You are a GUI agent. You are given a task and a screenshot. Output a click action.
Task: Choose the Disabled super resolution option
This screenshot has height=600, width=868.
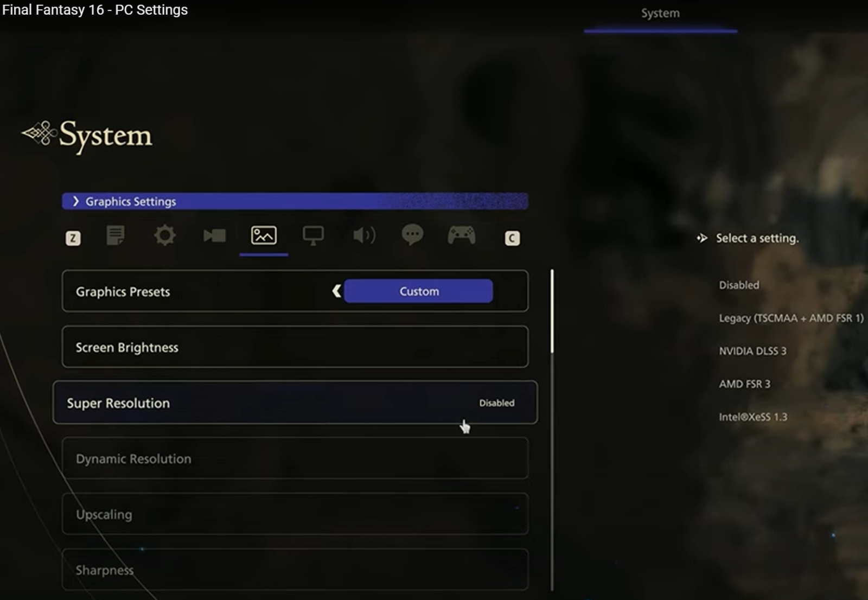[x=739, y=285]
